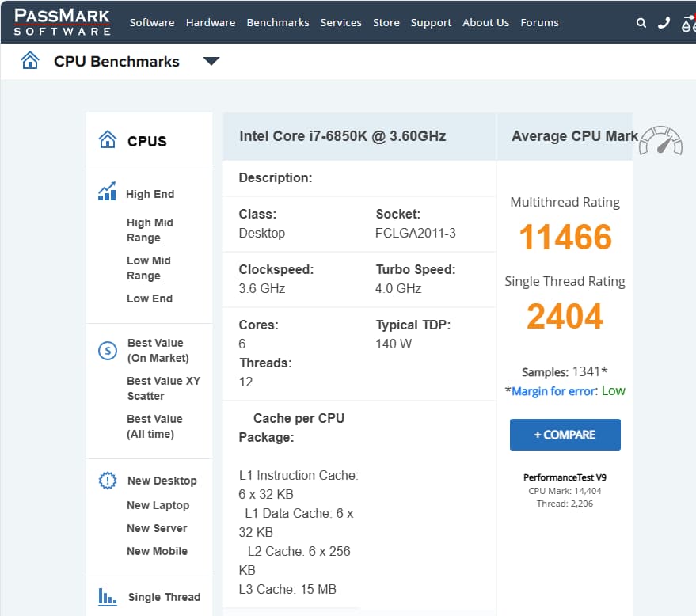Open the New Server CPUs list
696x616 pixels.
pyautogui.click(x=157, y=528)
